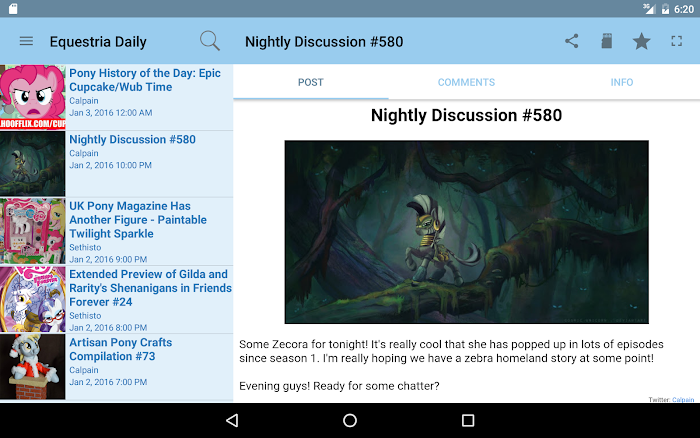Open the hamburger navigation menu
The width and height of the screenshot is (700, 438).
tap(26, 42)
